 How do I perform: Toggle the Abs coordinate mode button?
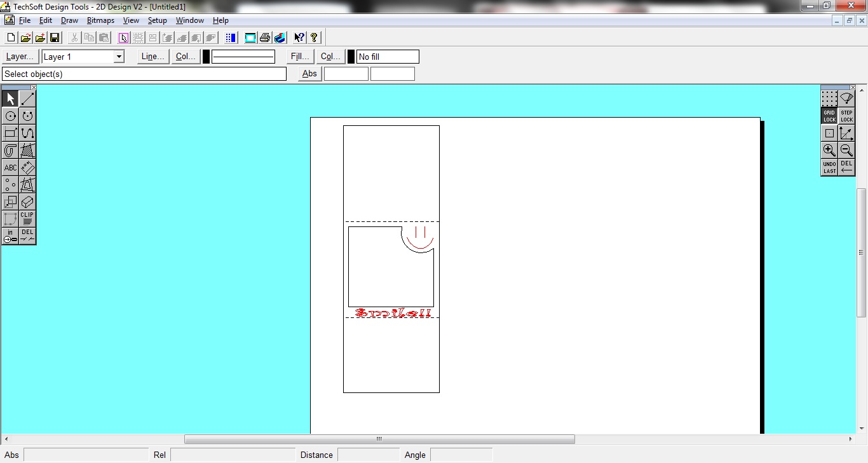[x=309, y=74]
